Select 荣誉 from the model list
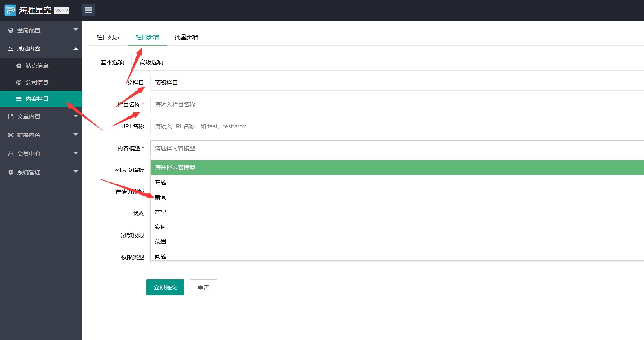This screenshot has width=644, height=340. (x=397, y=242)
